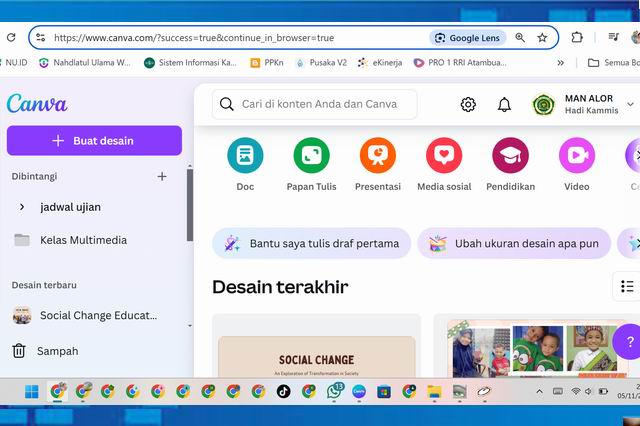Image resolution: width=640 pixels, height=426 pixels.
Task: Click the search magnifier icon
Action: [227, 104]
